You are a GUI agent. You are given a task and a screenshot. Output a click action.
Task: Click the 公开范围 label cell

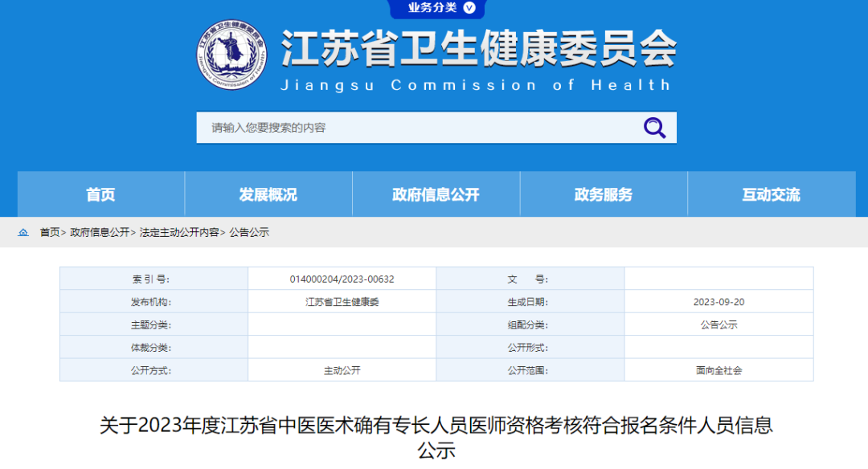[530, 370]
